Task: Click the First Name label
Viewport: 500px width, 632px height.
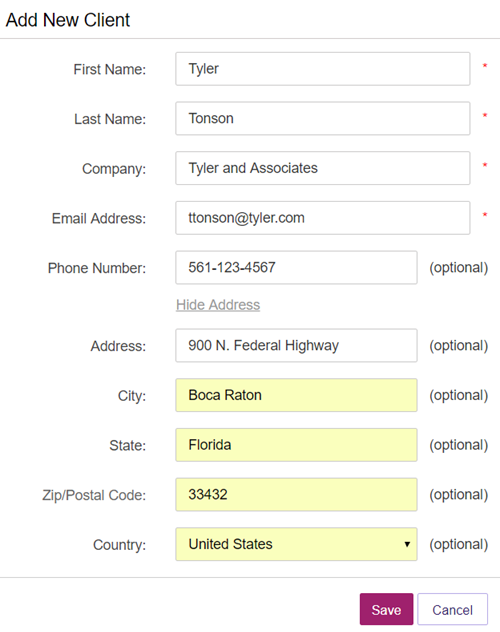Action: point(110,69)
